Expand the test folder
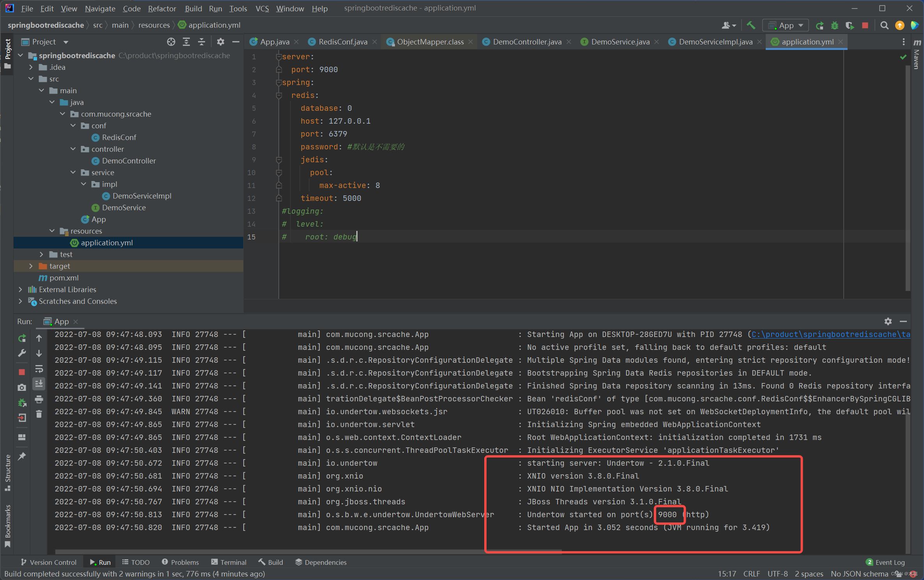The width and height of the screenshot is (924, 580). tap(41, 254)
